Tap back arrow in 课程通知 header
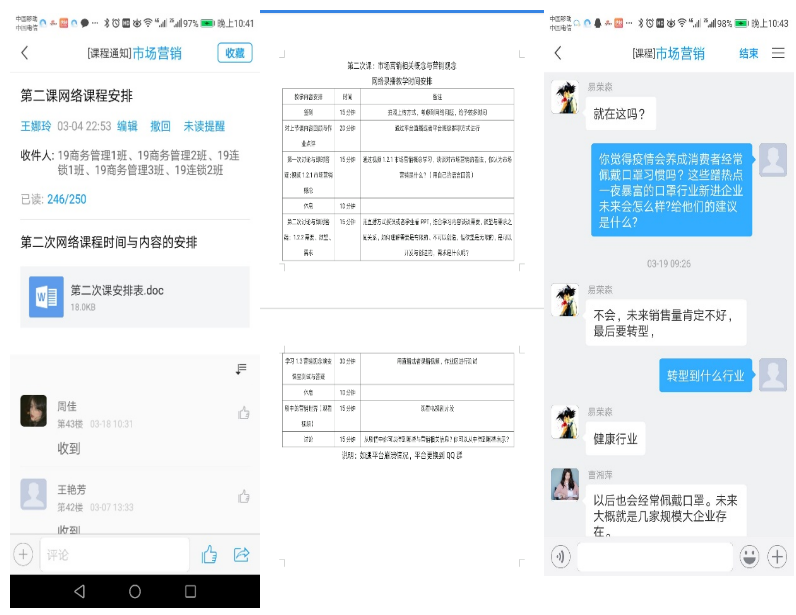 click(25, 53)
